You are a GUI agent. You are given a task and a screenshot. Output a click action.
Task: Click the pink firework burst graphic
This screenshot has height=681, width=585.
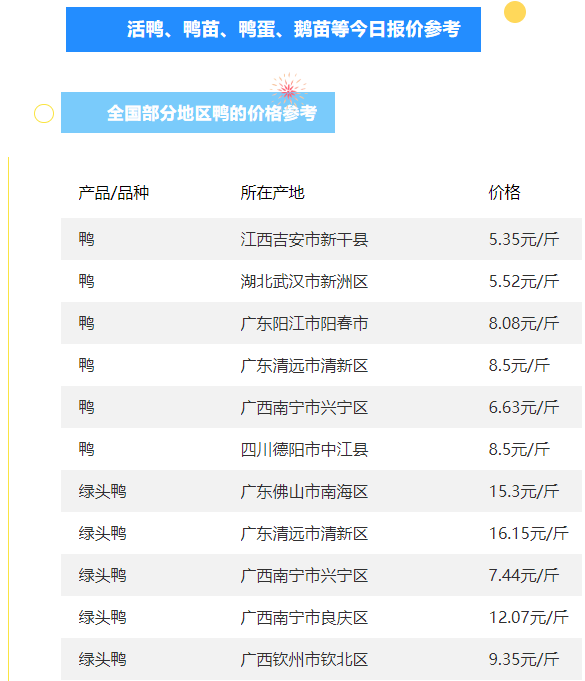point(288,89)
